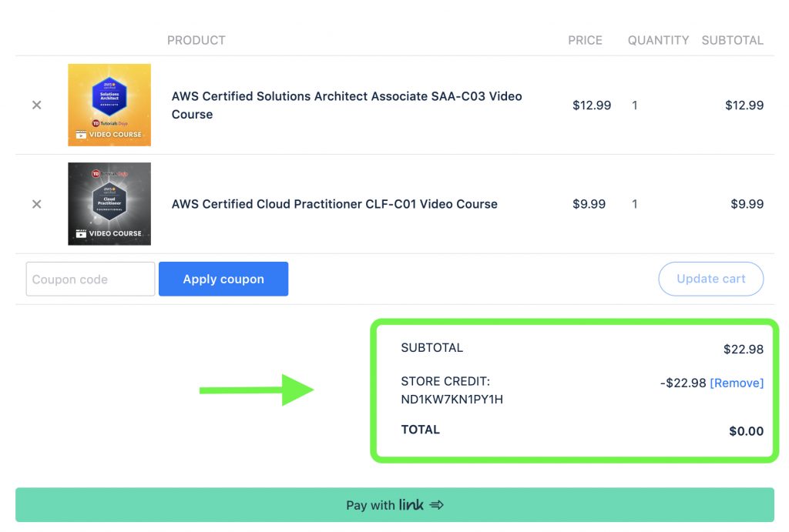Focus the Coupon code field
Viewport: 789px width, 532px height.
pyautogui.click(x=90, y=279)
